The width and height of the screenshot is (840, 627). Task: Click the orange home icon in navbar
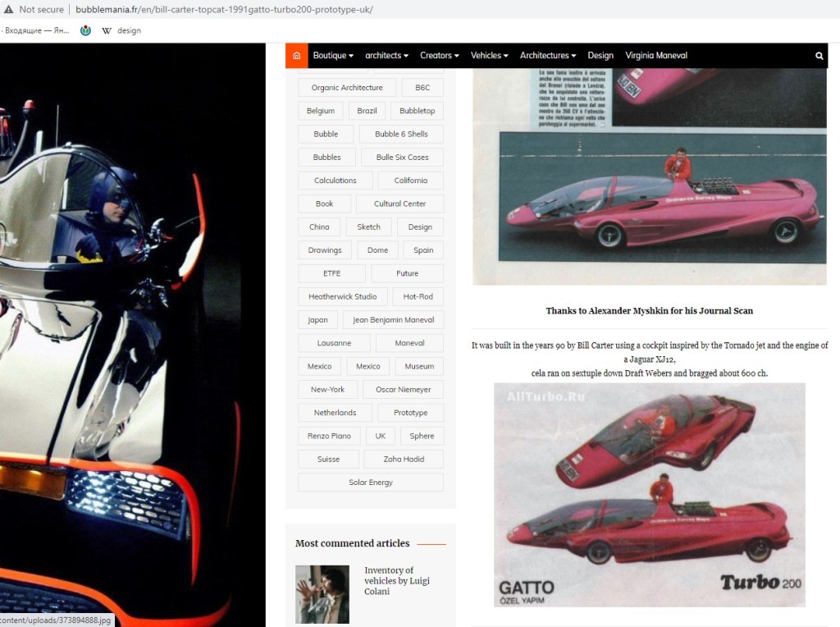(296, 56)
